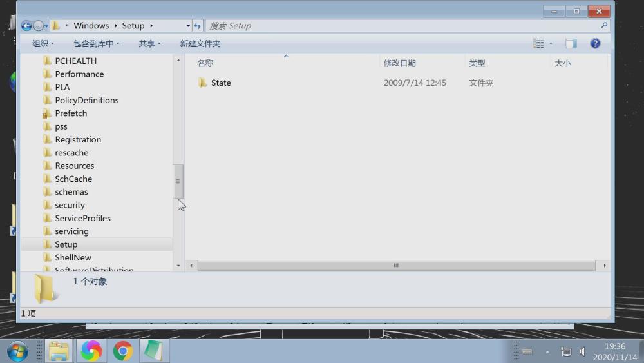This screenshot has width=644, height=363.
Task: Refresh the folder view
Action: 198,26
